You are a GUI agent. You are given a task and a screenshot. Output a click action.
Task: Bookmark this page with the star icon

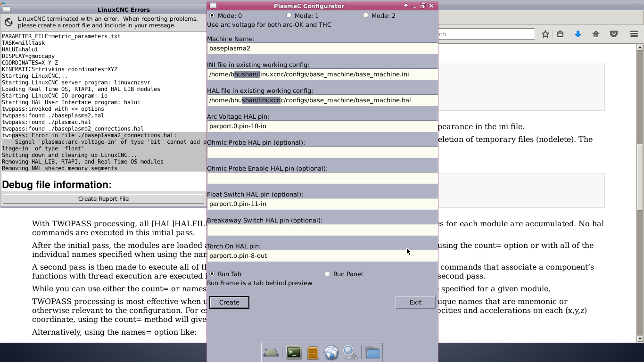545,34
